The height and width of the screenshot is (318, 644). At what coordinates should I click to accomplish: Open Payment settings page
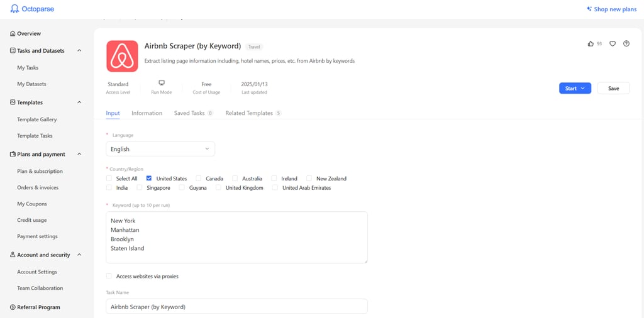point(37,236)
